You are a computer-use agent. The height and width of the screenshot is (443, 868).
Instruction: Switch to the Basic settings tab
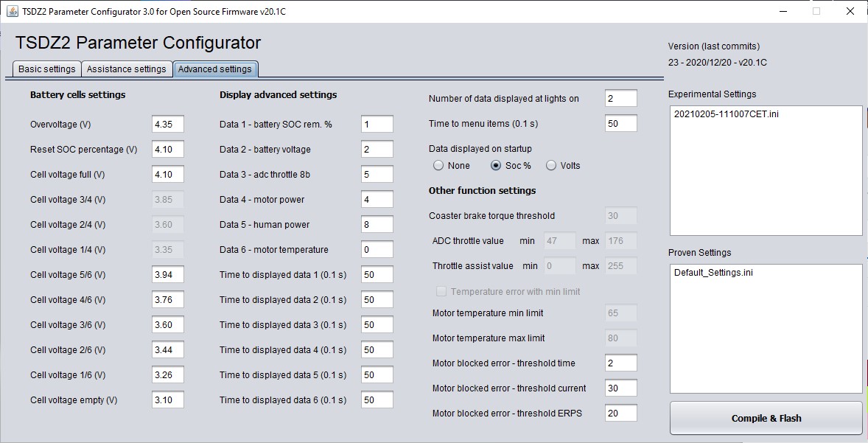coord(46,69)
